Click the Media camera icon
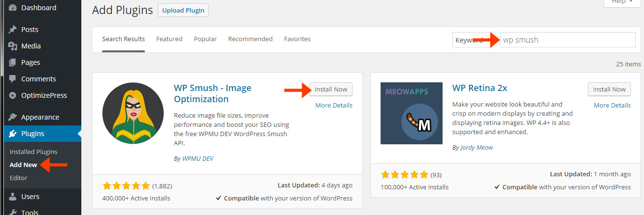The height and width of the screenshot is (215, 644). pos(13,46)
